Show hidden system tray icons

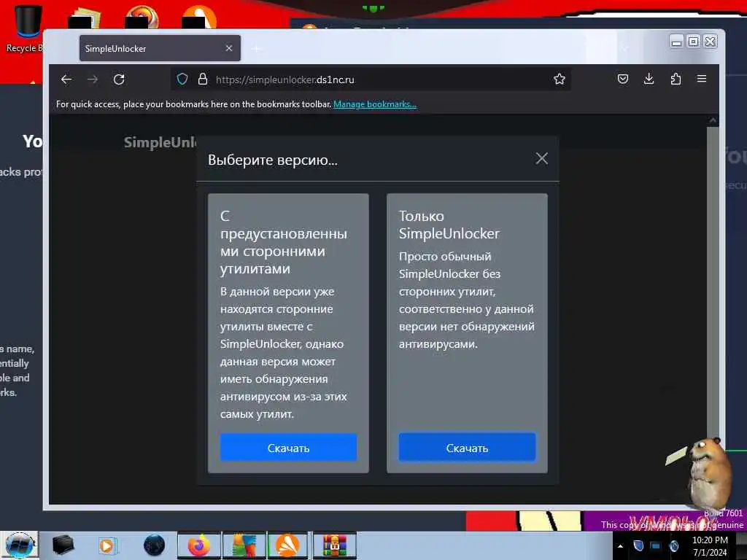[620, 546]
